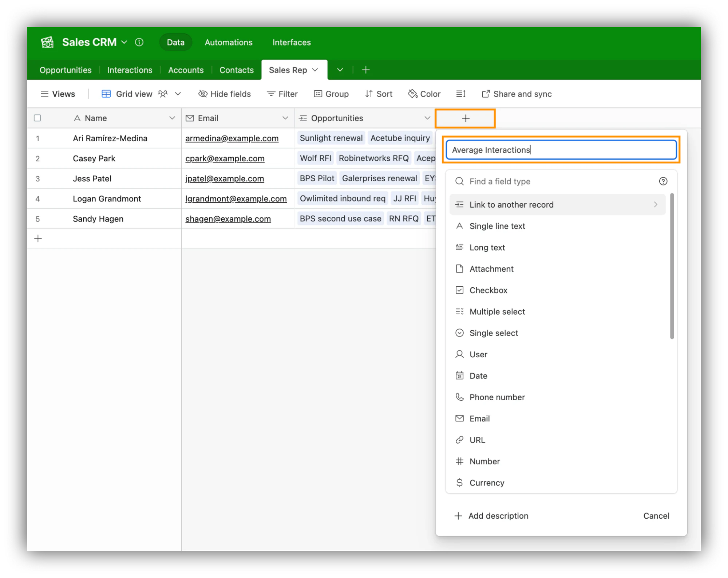
Task: Open the Automations section
Action: pyautogui.click(x=229, y=42)
